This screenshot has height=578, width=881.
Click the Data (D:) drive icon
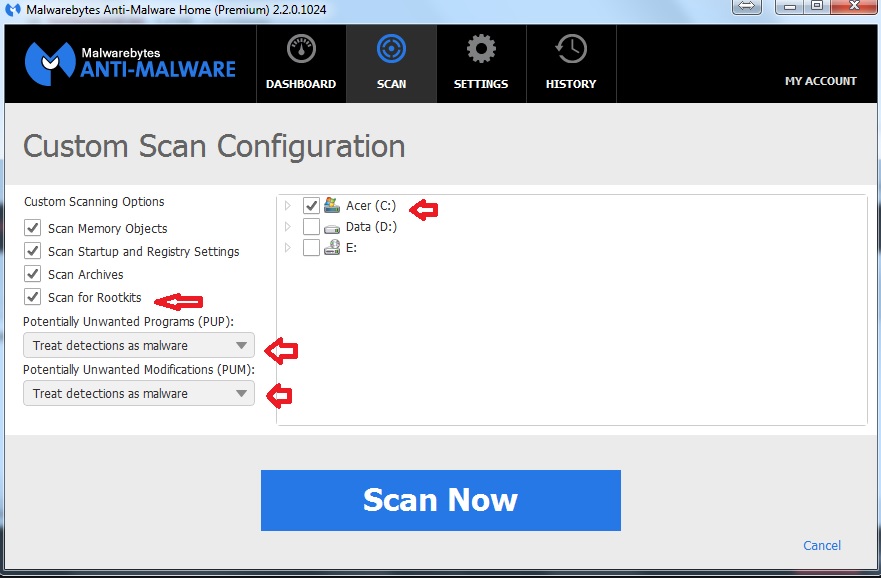[332, 227]
